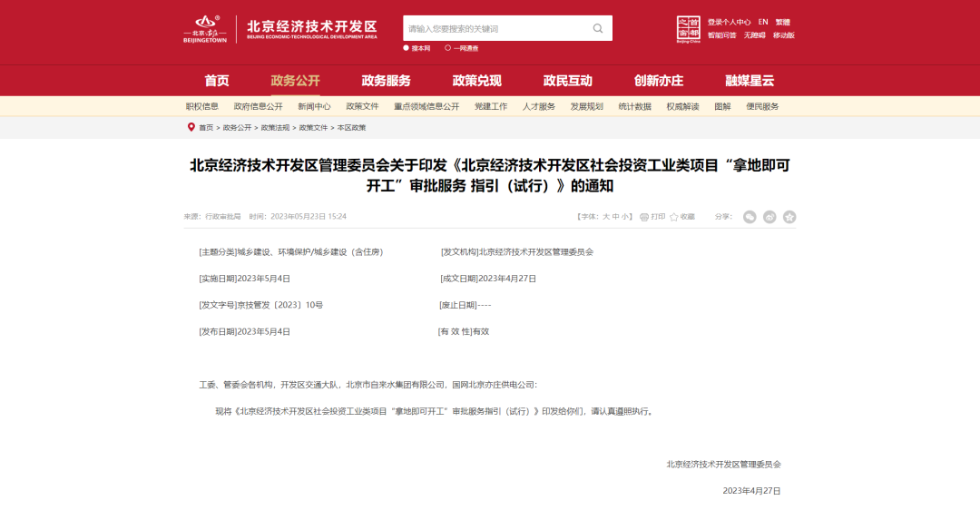This screenshot has height=510, width=980.
Task: Click the 实施日期 2023年5月4日 field
Action: [x=244, y=279]
